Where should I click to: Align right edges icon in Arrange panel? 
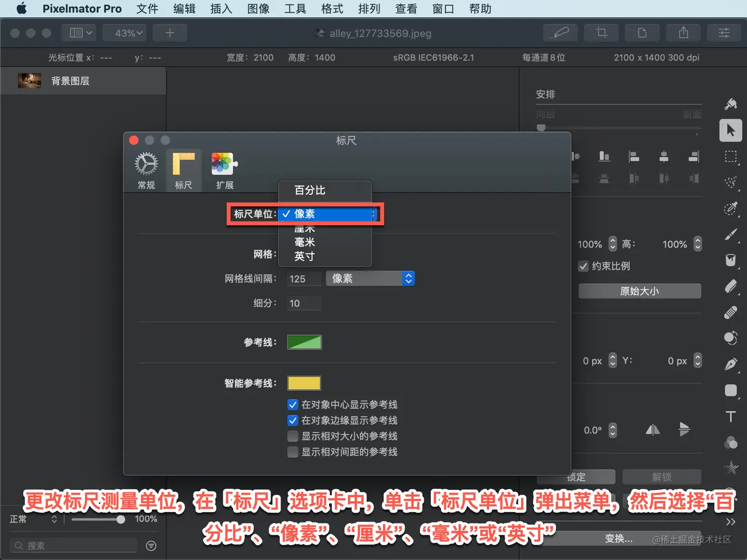[694, 157]
